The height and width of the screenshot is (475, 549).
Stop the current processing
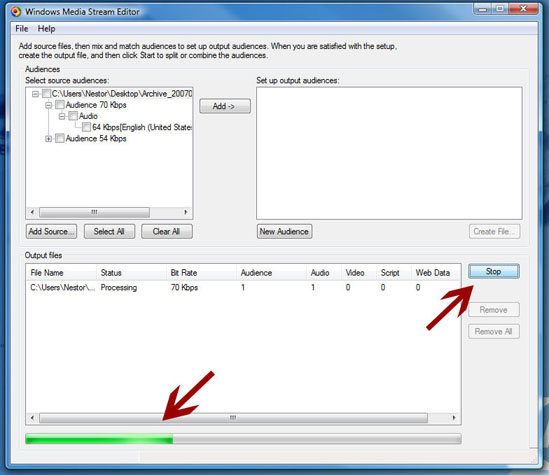[494, 271]
